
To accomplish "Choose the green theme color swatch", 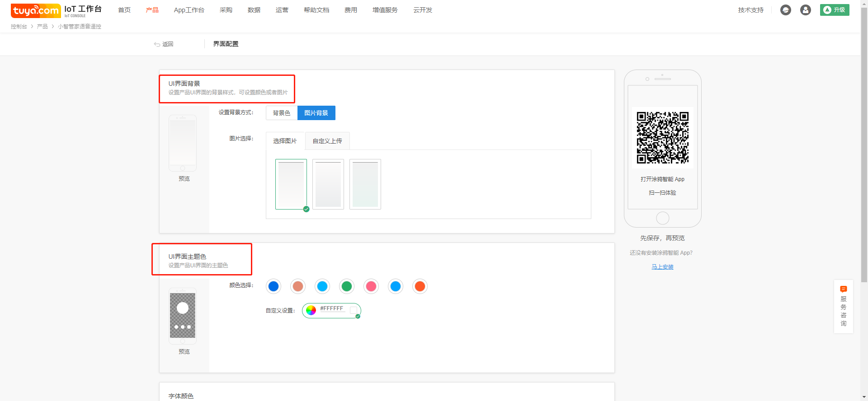I will (347, 286).
